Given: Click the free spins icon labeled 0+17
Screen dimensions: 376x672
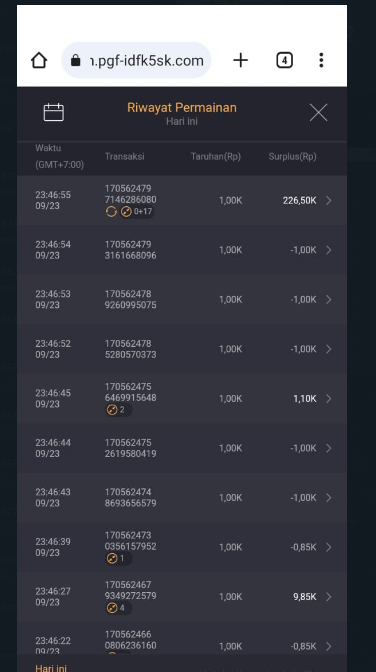Looking at the screenshot, I should 137,211.
